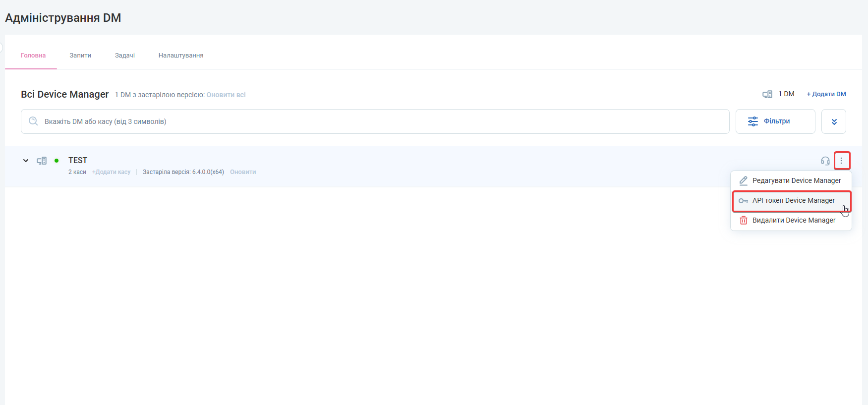Click the + Додати DM link
868x405 pixels.
tap(826, 94)
